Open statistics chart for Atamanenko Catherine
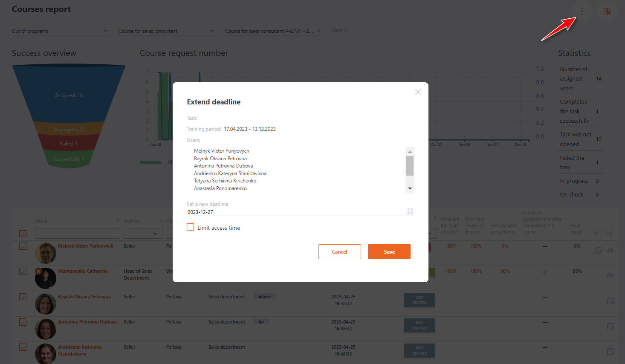Screen dimensions: 625x364 [x=611, y=275]
